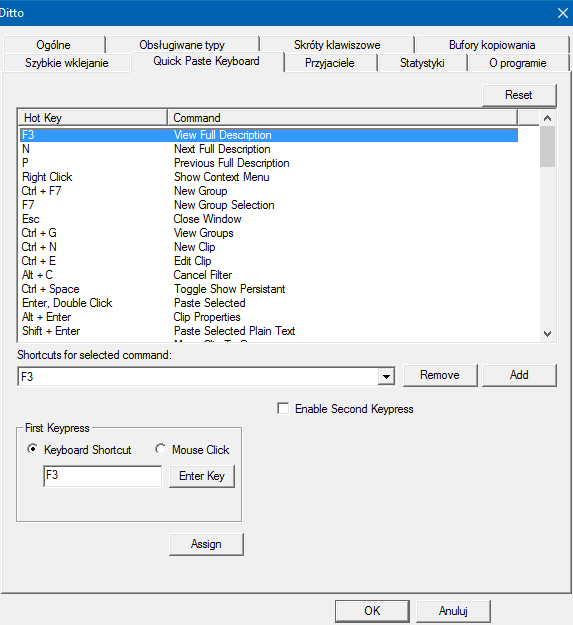The width and height of the screenshot is (573, 625).
Task: Click the Enter Key button
Action: (202, 476)
